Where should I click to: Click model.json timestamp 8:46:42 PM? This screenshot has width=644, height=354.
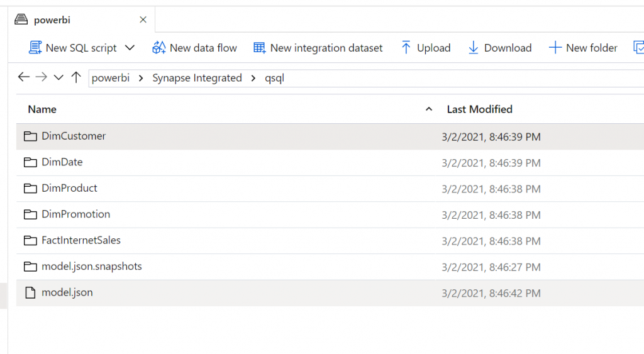click(x=491, y=294)
